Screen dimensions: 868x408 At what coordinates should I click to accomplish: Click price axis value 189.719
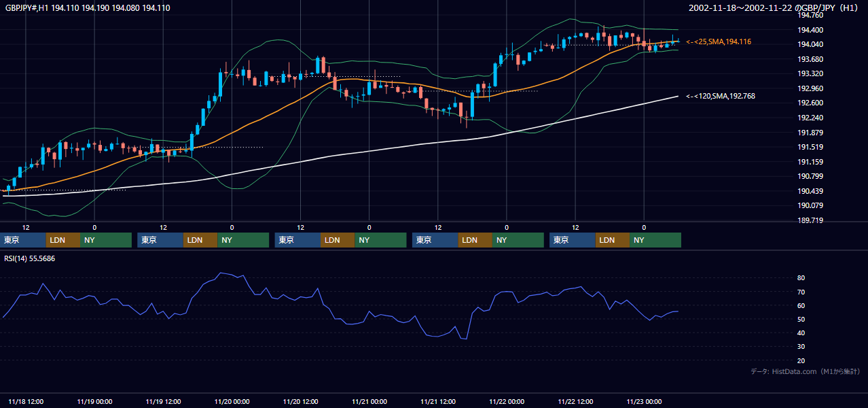click(x=810, y=220)
